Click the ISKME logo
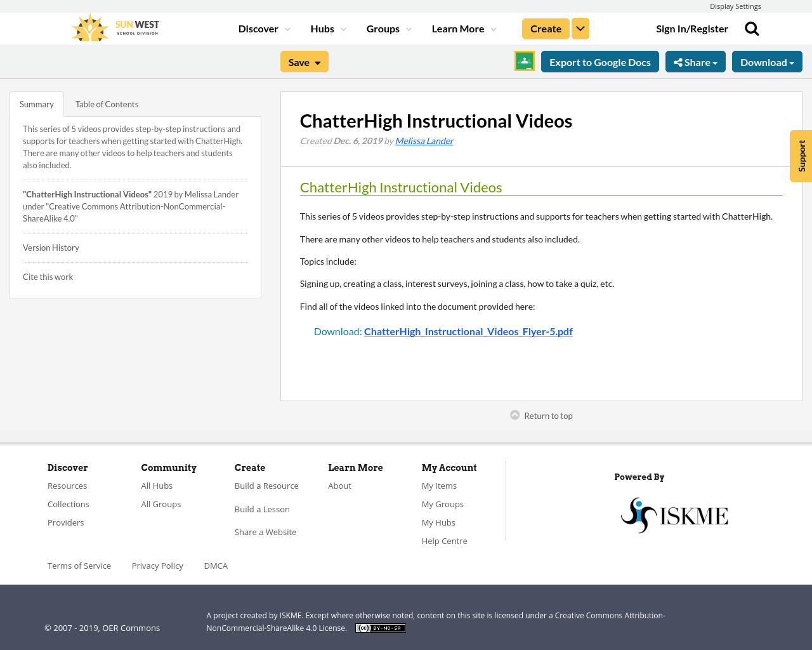 point(674,514)
